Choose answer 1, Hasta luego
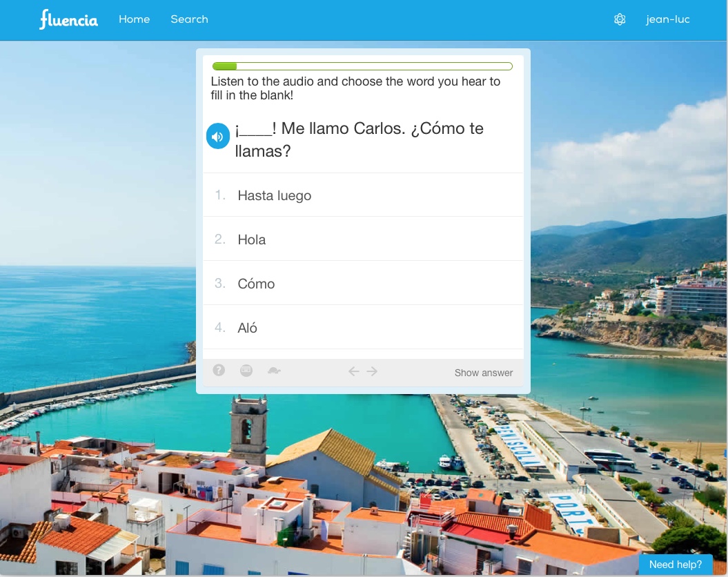This screenshot has height=577, width=728. [x=275, y=195]
